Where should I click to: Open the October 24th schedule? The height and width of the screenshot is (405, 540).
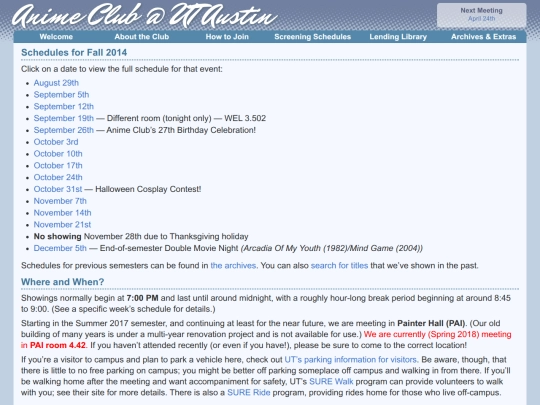click(58, 177)
